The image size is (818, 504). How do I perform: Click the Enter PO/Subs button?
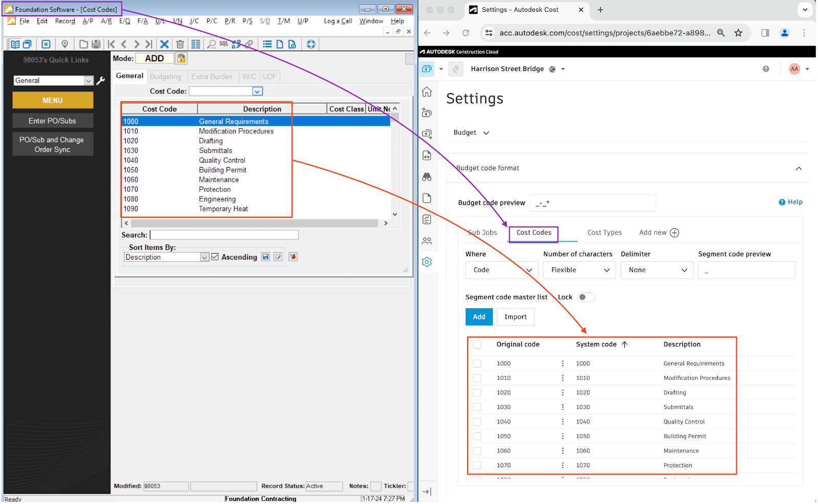point(53,121)
